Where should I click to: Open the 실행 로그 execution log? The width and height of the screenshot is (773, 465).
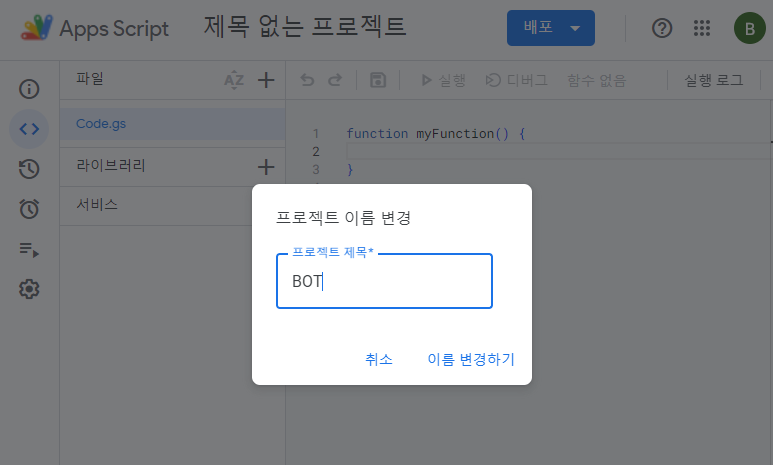coord(714,80)
